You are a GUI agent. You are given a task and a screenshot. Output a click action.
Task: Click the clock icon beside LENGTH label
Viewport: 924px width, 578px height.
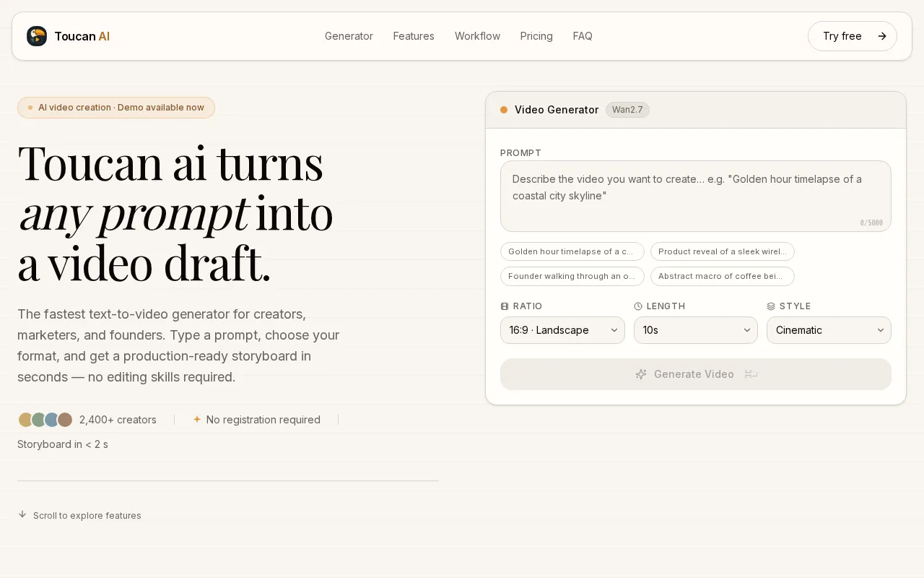pos(638,306)
